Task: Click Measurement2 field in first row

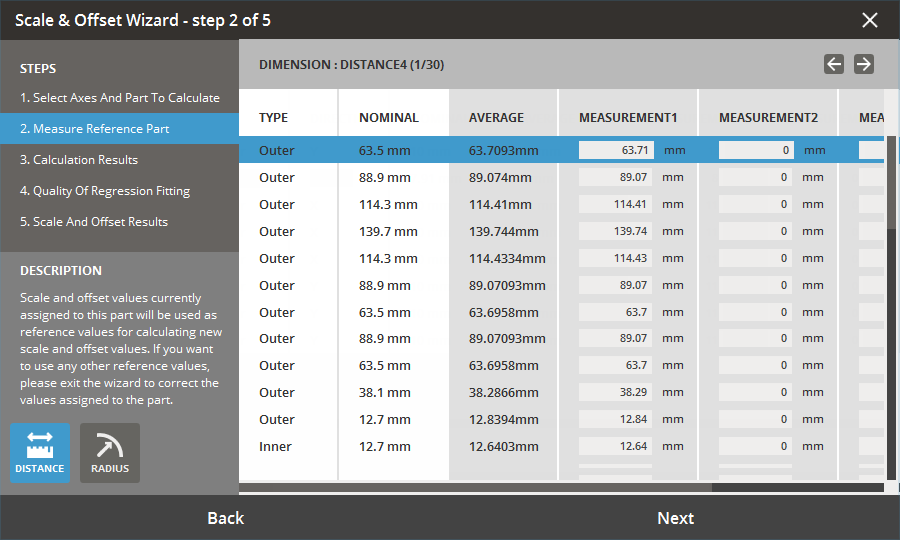Action: click(x=756, y=150)
